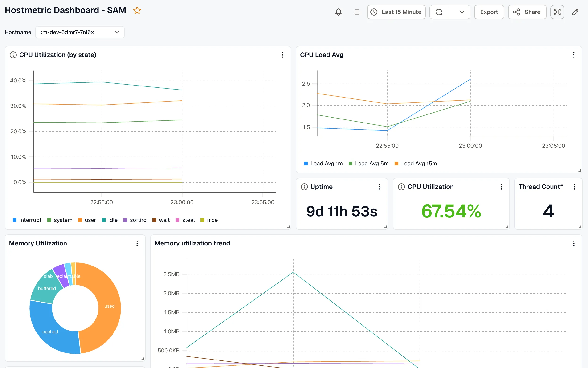Select the used slice of memory donut
The image size is (588, 368).
[109, 306]
